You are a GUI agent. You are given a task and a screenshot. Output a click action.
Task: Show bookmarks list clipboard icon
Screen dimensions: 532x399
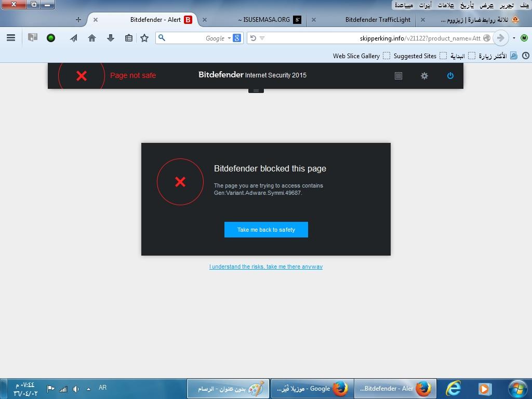pos(129,38)
